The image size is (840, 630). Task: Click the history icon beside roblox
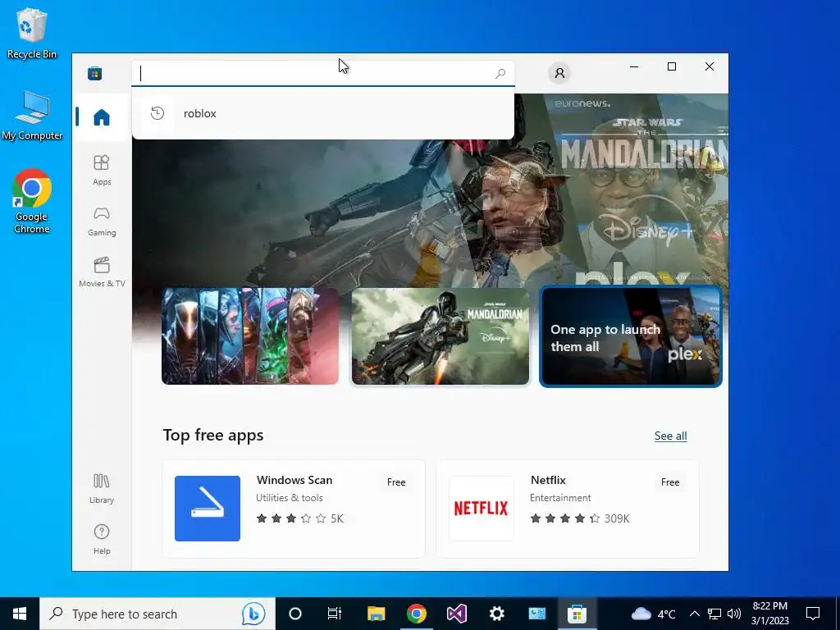click(157, 113)
